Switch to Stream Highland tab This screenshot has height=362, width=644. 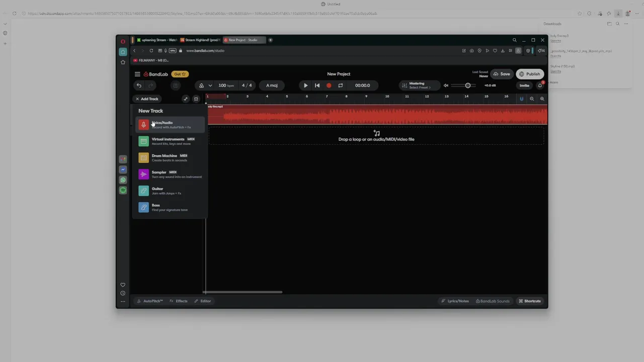click(x=200, y=40)
